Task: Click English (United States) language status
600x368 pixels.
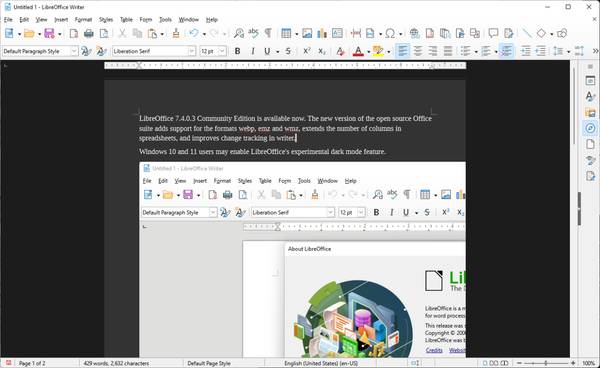Action: coord(321,363)
